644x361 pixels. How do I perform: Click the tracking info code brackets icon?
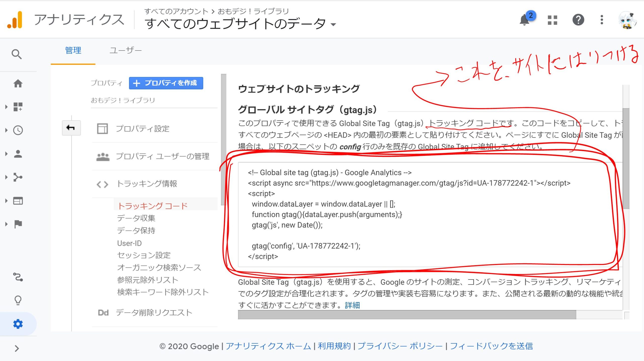coord(102,185)
